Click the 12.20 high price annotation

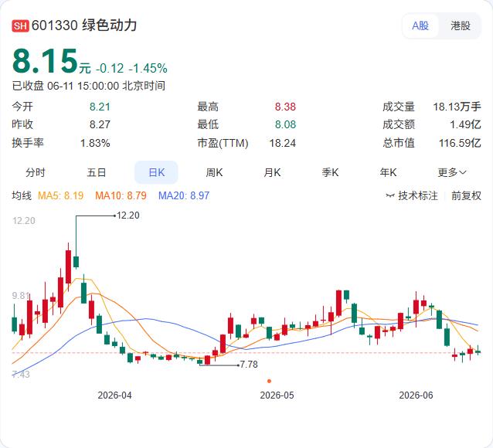[128, 216]
